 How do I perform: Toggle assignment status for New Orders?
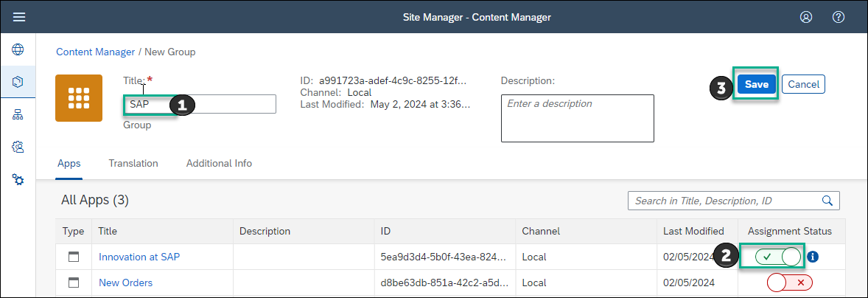coord(789,283)
